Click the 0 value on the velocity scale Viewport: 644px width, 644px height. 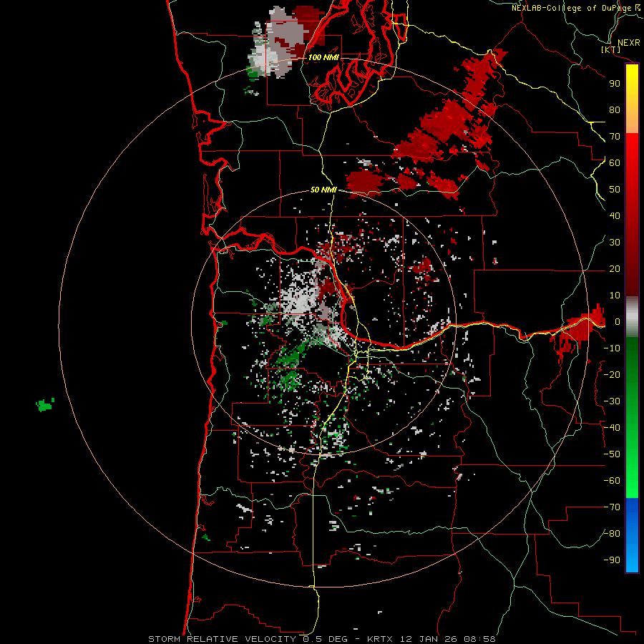(617, 322)
